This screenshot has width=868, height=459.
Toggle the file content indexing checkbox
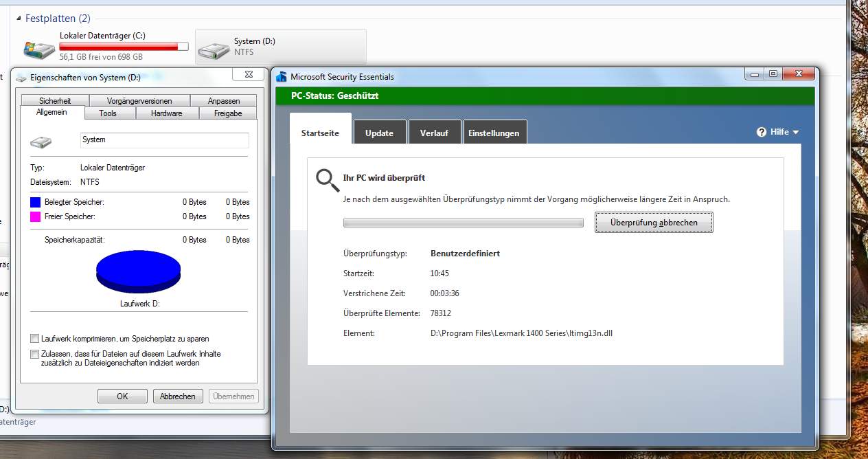(35, 354)
